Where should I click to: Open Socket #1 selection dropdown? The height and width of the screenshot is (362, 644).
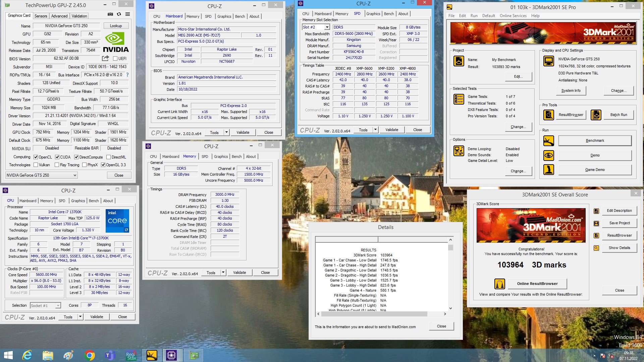point(45,305)
